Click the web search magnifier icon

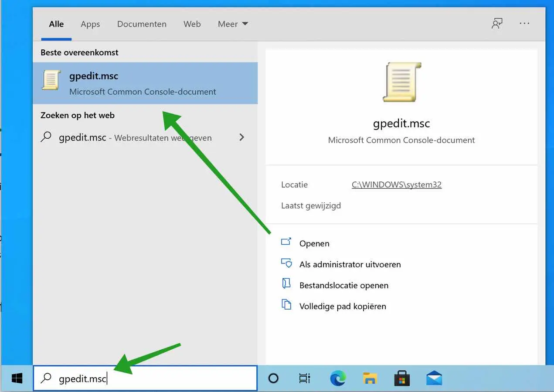(46, 137)
